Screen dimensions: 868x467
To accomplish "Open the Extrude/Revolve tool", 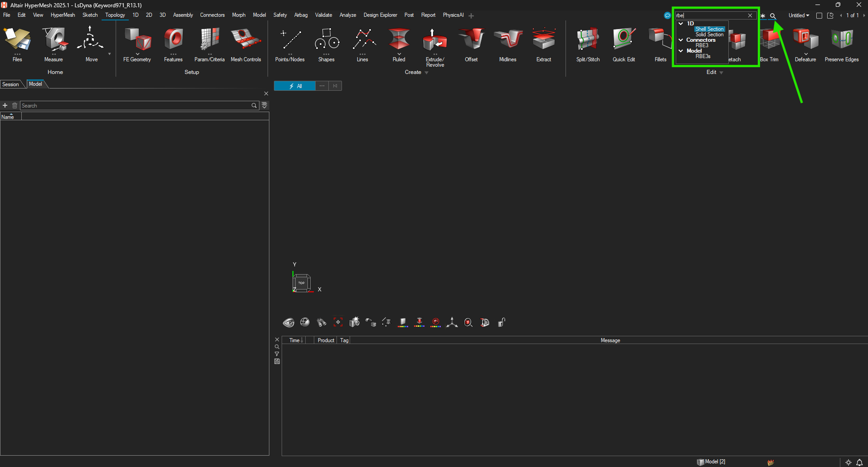I will click(435, 47).
